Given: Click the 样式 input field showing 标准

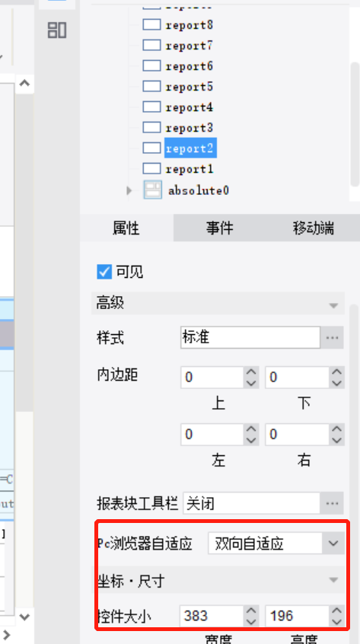Looking at the screenshot, I should click(250, 338).
